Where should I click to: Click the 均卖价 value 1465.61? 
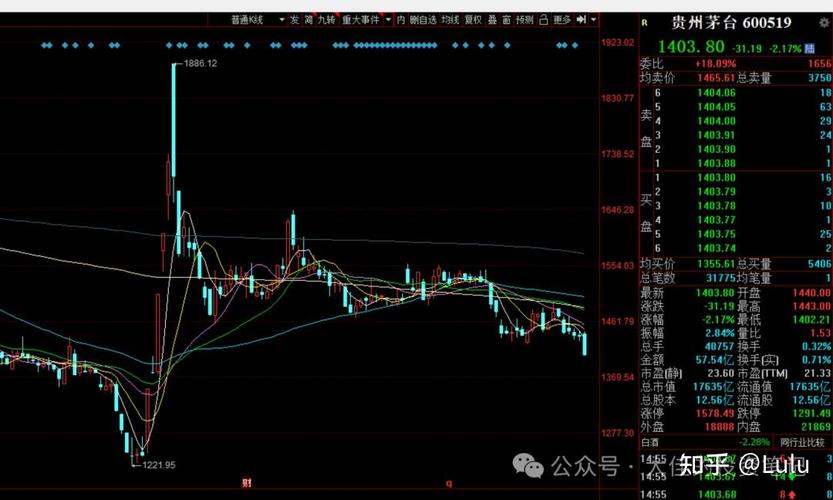click(x=716, y=78)
